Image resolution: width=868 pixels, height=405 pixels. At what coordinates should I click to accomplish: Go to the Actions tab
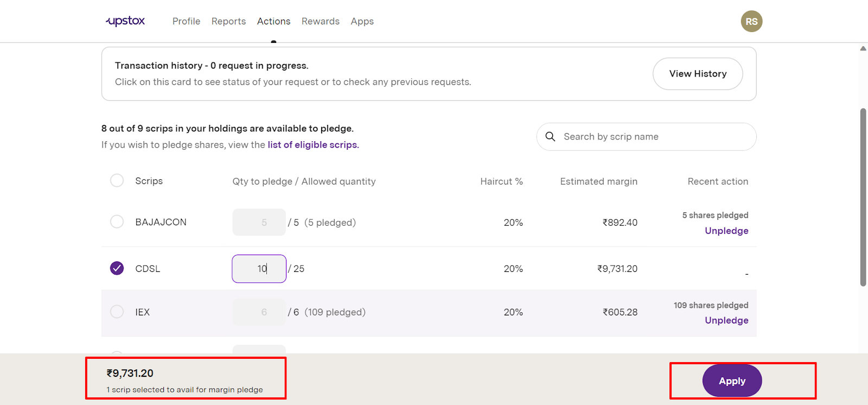click(x=273, y=21)
